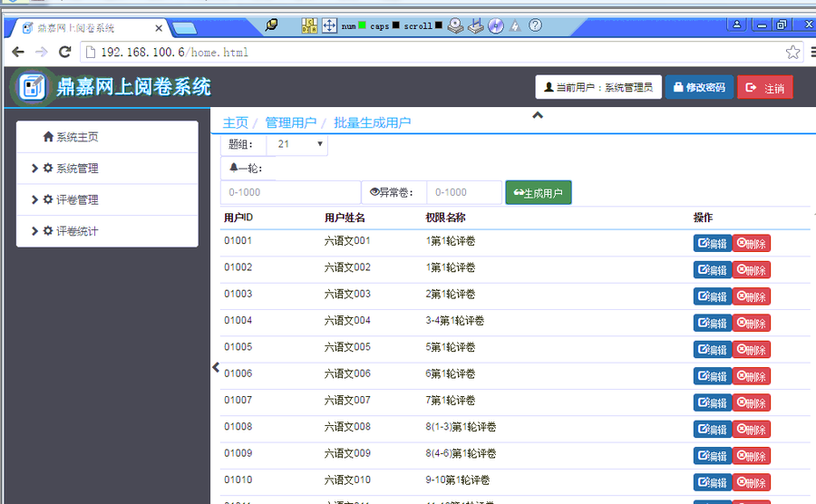
Task: Click the 用户ID column header
Action: [238, 218]
